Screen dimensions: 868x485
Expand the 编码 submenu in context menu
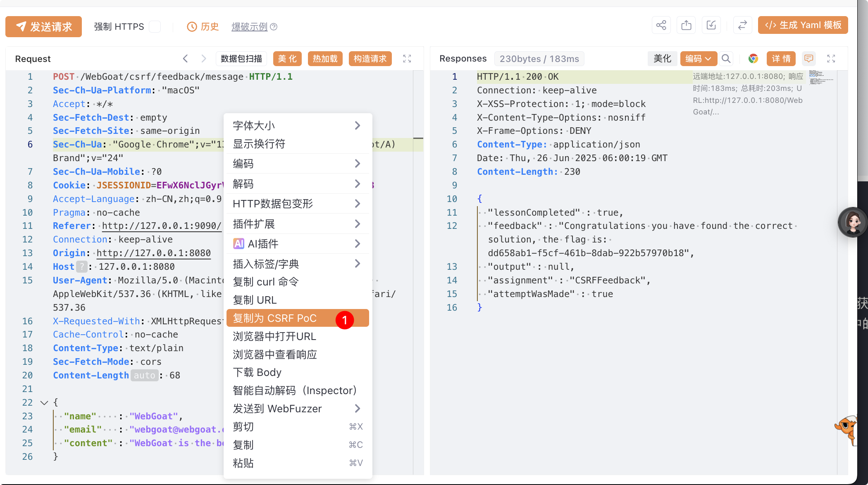(298, 164)
